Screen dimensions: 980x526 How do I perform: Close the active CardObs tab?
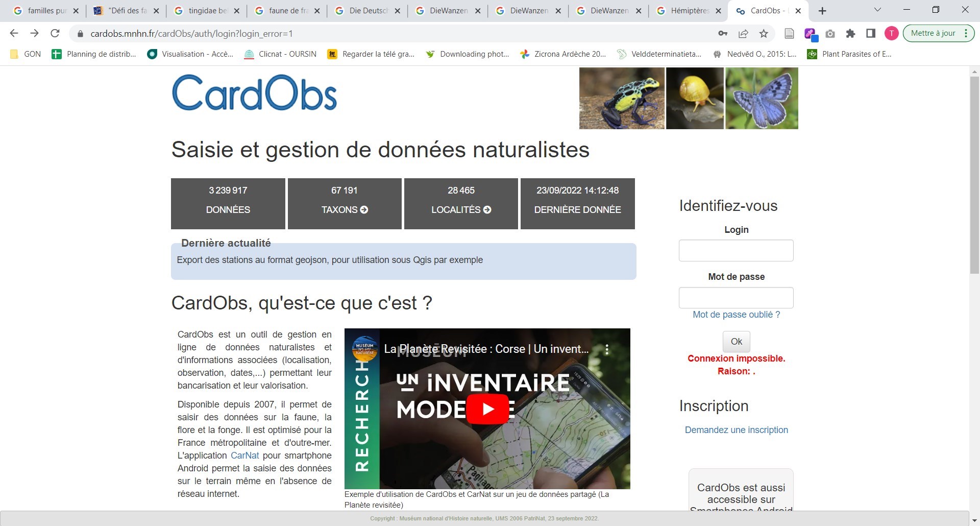click(x=798, y=11)
